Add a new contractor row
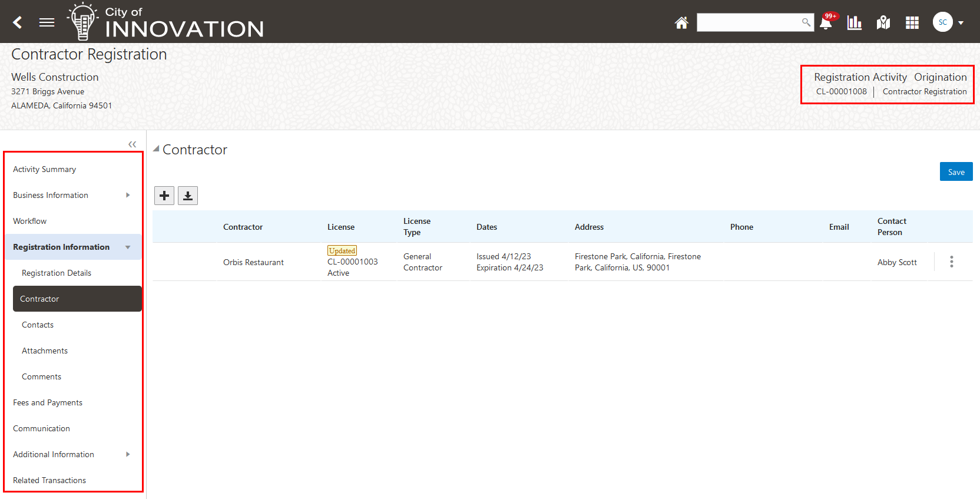The image size is (980, 499). coord(164,196)
